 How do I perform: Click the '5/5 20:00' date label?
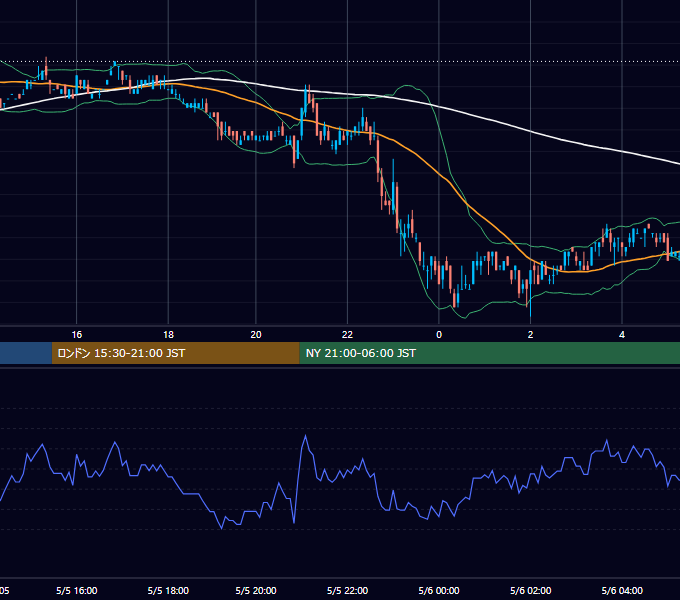click(x=256, y=590)
